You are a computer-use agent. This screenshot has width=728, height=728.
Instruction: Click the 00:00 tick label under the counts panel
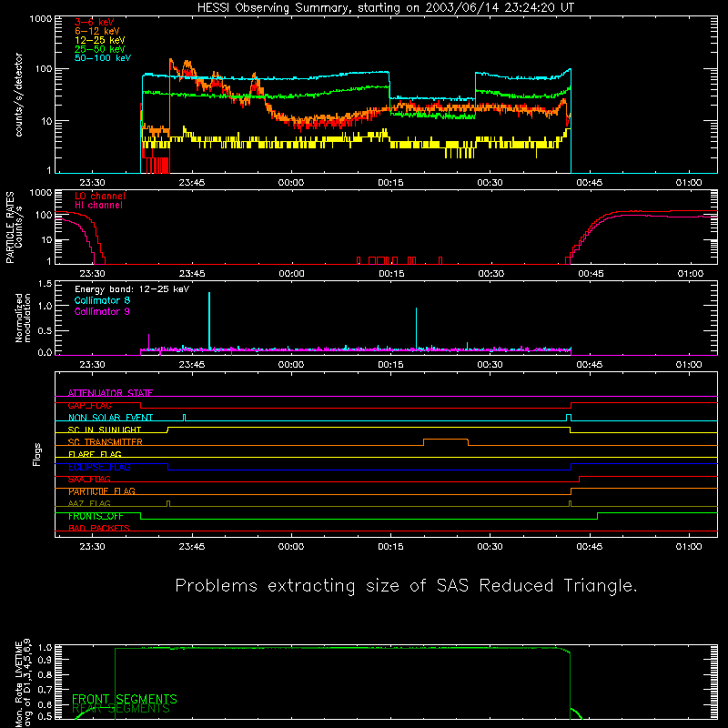(x=291, y=183)
